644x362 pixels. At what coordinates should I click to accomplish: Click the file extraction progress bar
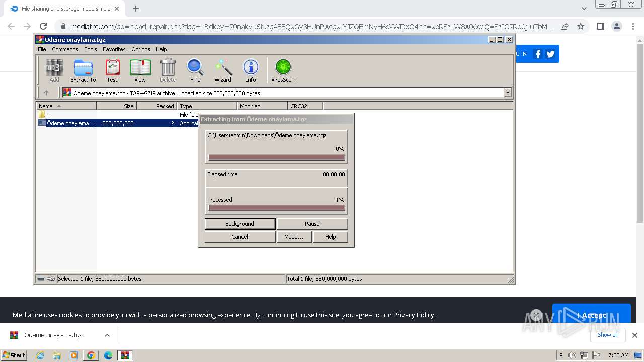[277, 157]
